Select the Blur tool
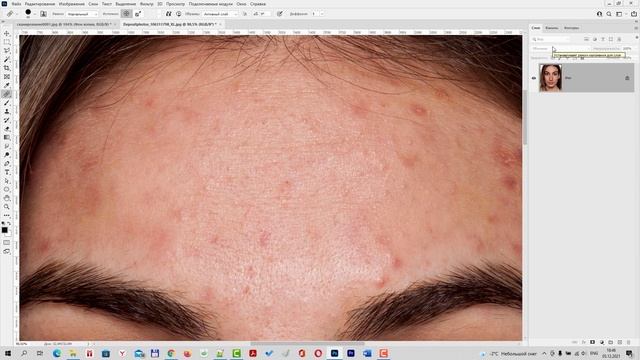This screenshot has height=360, width=640. point(7,146)
